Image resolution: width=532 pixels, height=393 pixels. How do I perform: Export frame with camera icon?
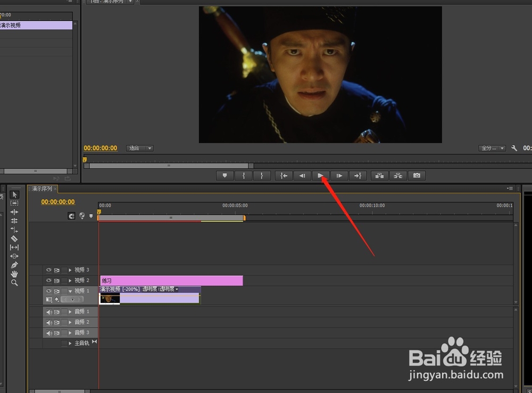[x=417, y=176]
